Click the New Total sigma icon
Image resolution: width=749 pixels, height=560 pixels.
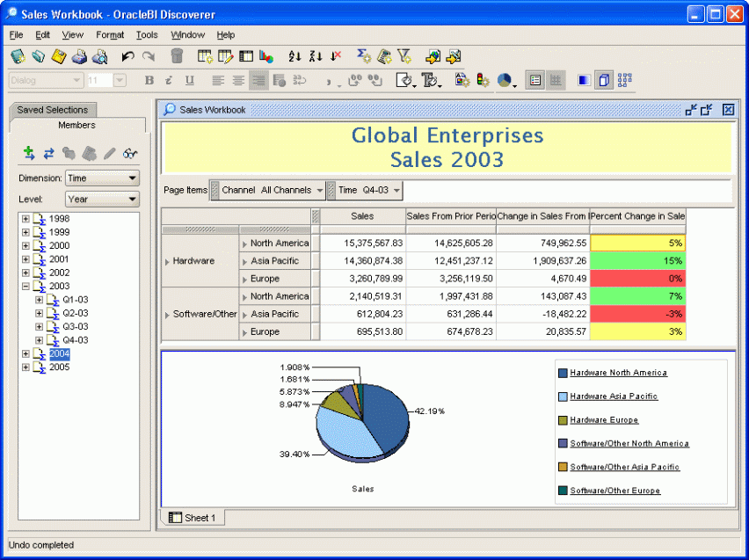tap(364, 56)
